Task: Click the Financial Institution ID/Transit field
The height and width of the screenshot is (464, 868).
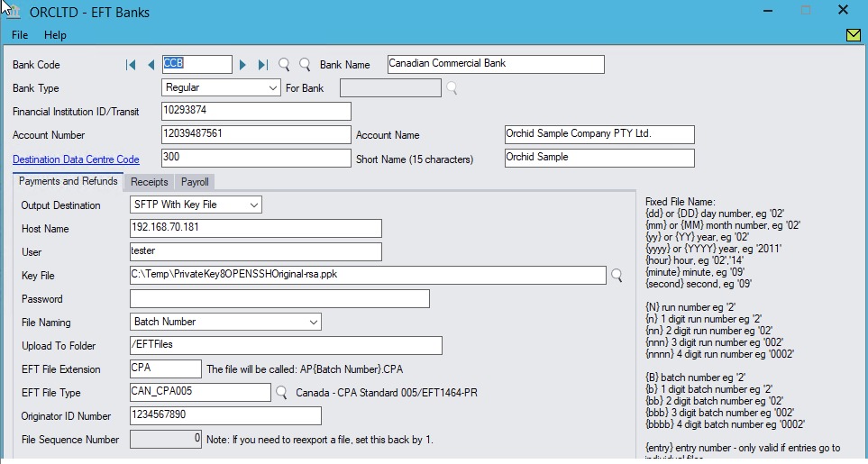Action: (256, 111)
